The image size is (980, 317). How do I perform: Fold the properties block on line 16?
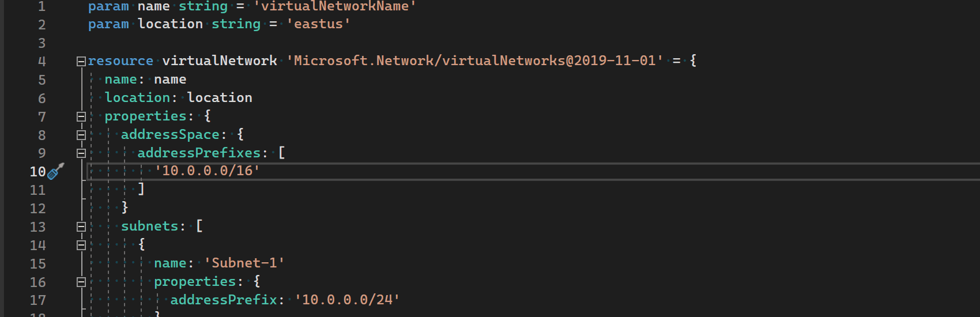click(x=81, y=282)
